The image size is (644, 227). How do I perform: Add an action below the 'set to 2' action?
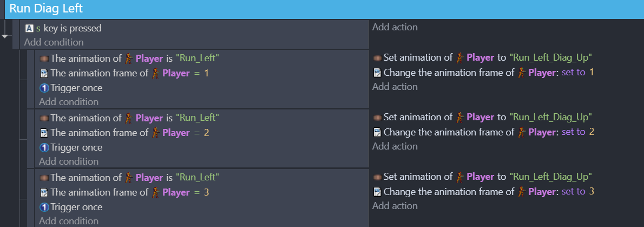pos(395,146)
